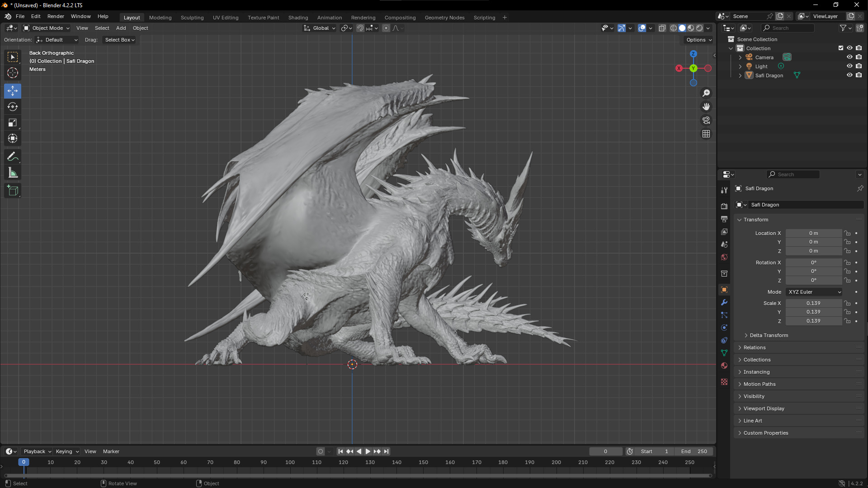Toggle visibility of Camera in outliner
The width and height of the screenshot is (868, 488).
point(849,57)
